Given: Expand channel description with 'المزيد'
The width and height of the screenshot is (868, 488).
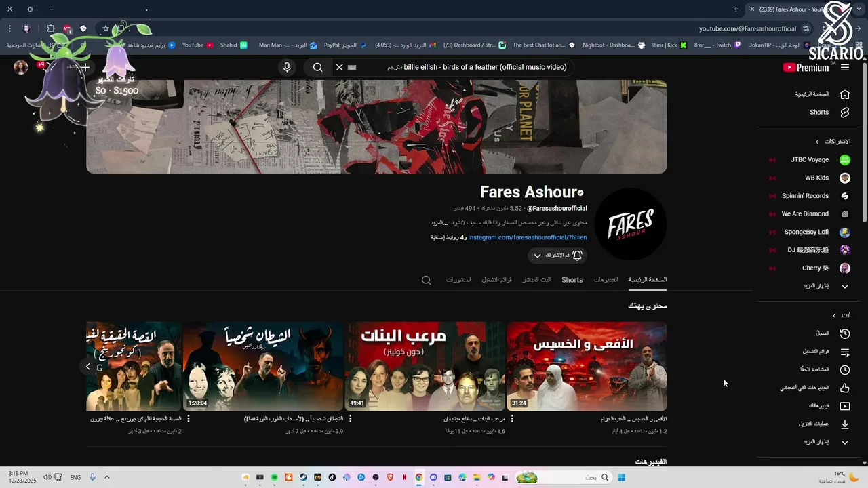Looking at the screenshot, I should point(437,223).
